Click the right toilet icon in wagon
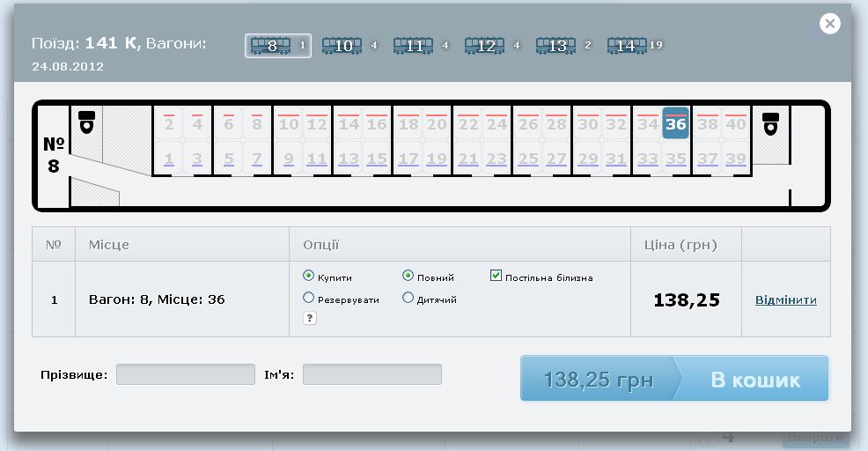 pyautogui.click(x=772, y=122)
